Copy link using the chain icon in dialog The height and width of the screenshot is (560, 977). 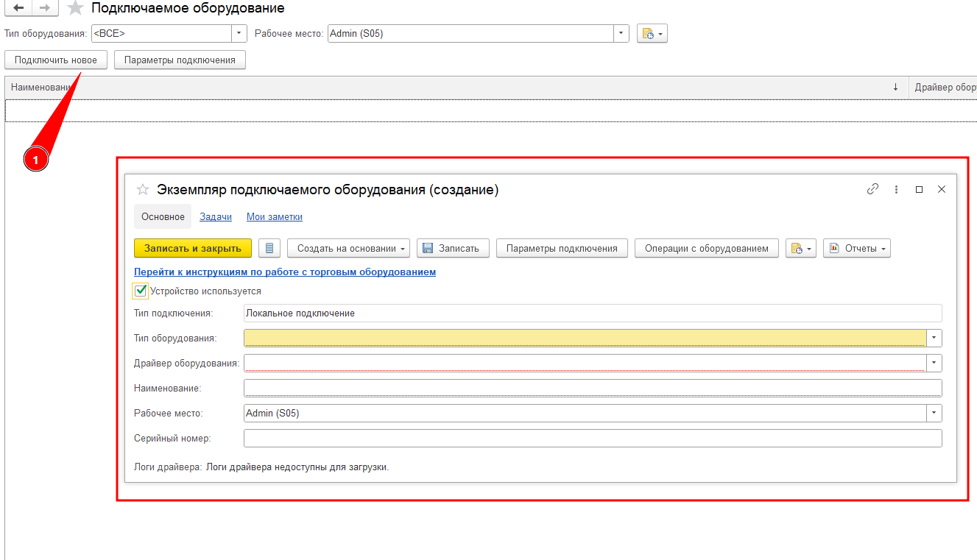click(872, 189)
